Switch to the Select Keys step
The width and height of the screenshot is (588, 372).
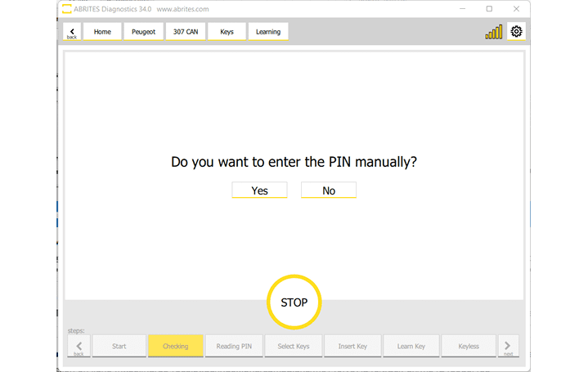tap(294, 346)
